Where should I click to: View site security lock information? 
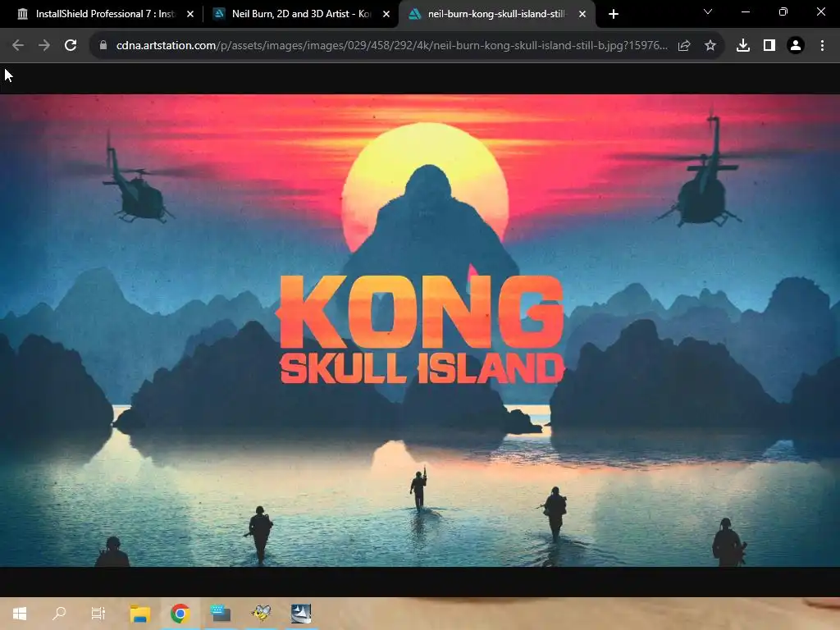pos(103,46)
